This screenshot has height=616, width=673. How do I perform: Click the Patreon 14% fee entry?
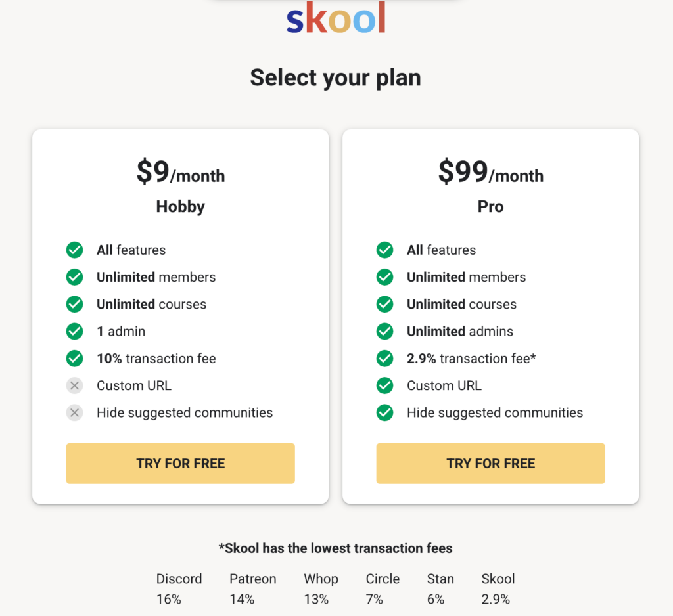(253, 588)
